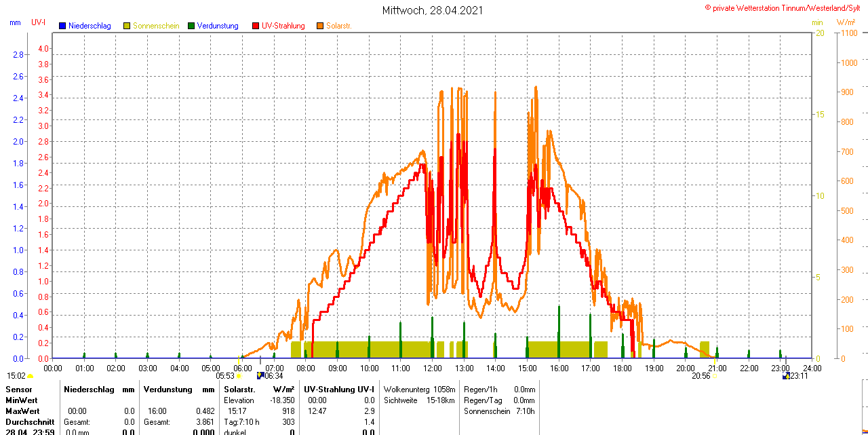
Task: Click the Sonnenschein 7:10h summary entry
Action: click(499, 411)
